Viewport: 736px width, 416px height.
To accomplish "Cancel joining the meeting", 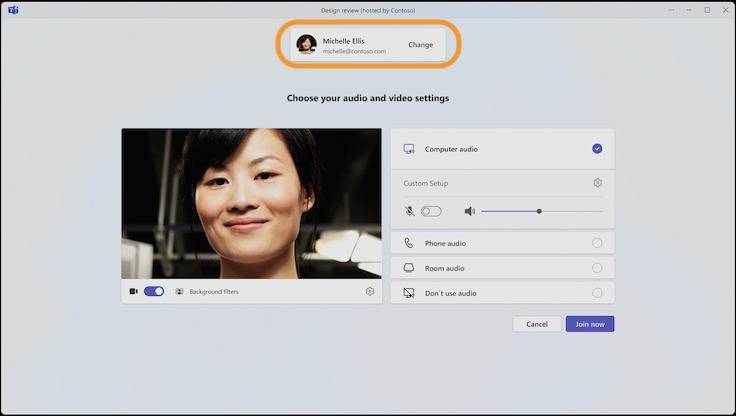I will click(x=537, y=324).
